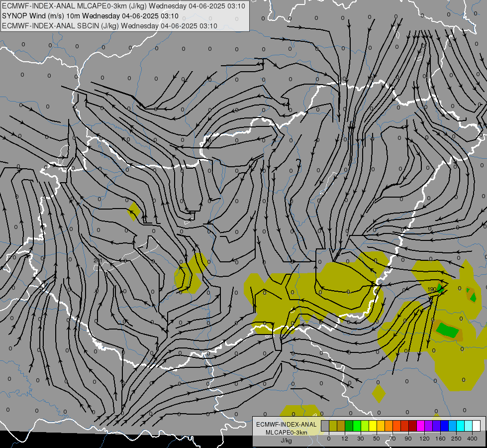This screenshot has height=448, width=487.
Task: Click the MLCAPE0-3km title line at top
Action: point(123,6)
